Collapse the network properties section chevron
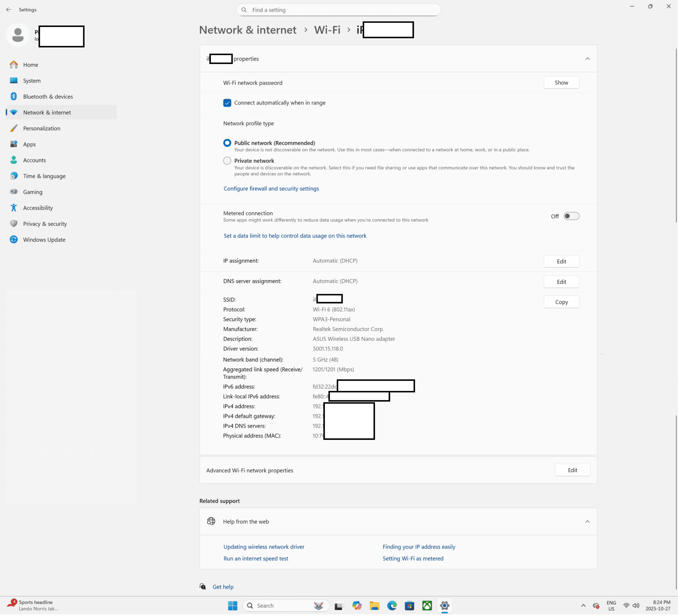 tap(587, 59)
